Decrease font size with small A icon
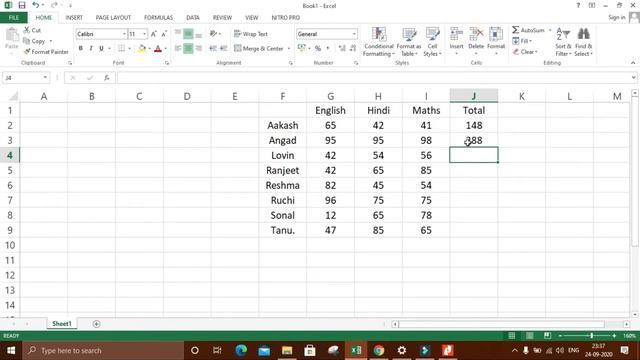This screenshot has height=360, width=640. tap(164, 34)
